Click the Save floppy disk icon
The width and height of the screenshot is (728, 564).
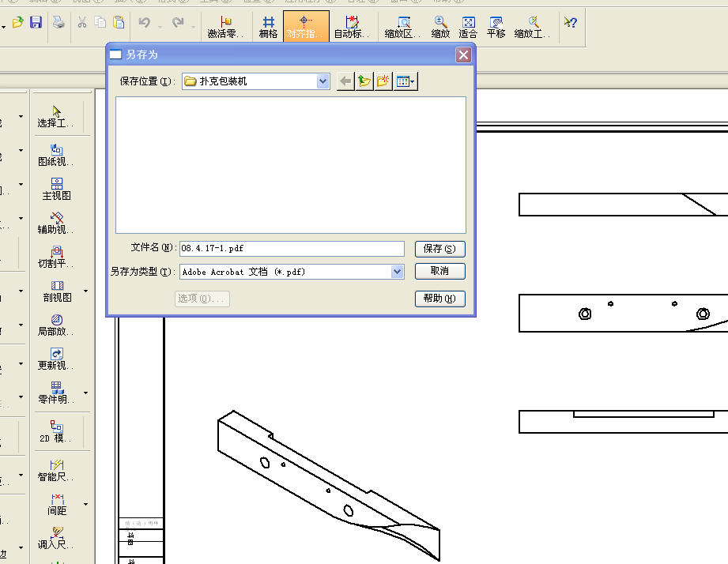click(36, 22)
